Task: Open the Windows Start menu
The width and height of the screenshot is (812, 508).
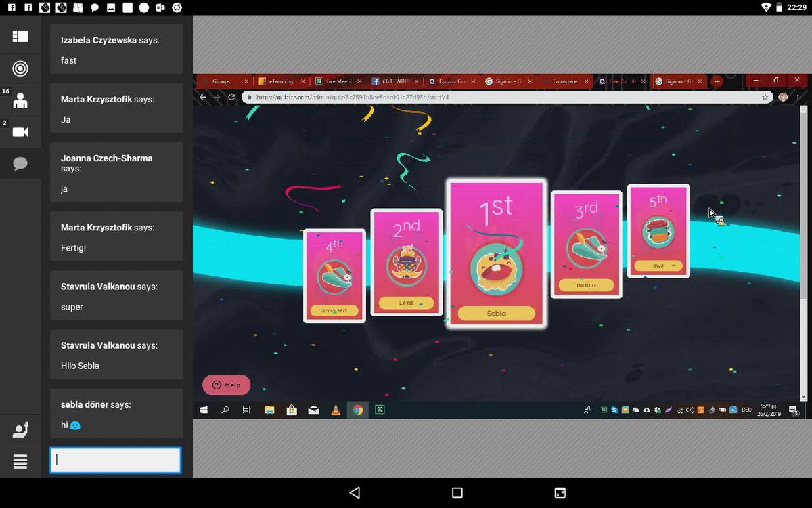Action: click(x=203, y=410)
